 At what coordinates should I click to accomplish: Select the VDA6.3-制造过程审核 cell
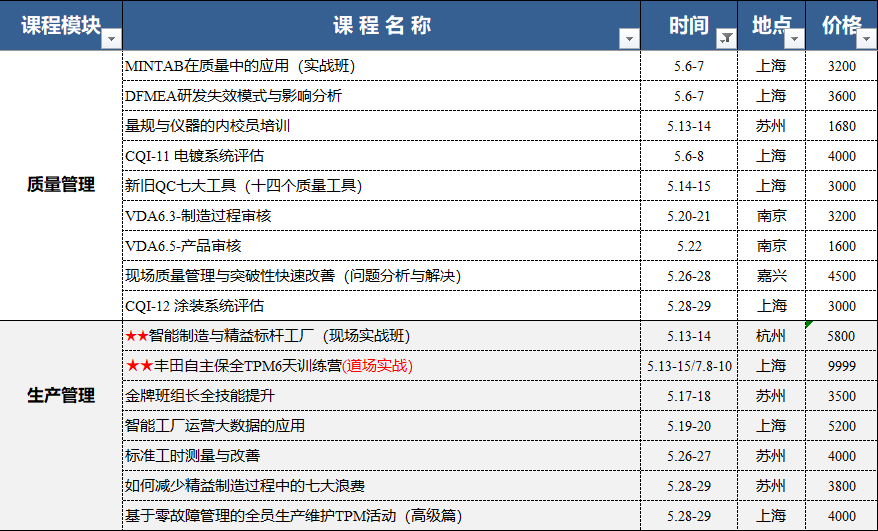[381, 216]
